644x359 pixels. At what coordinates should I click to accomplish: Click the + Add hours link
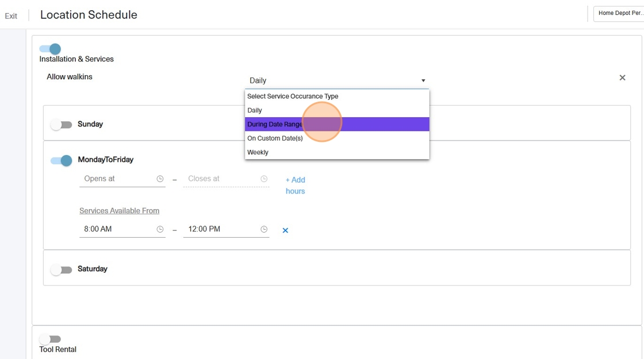295,186
